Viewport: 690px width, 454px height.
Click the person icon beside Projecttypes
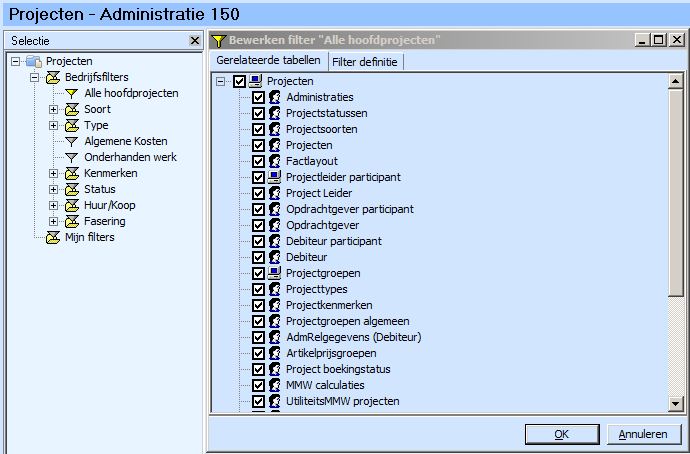275,289
